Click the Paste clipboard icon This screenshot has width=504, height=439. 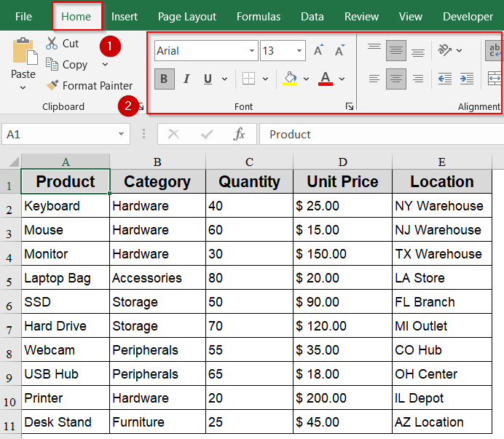click(x=25, y=51)
